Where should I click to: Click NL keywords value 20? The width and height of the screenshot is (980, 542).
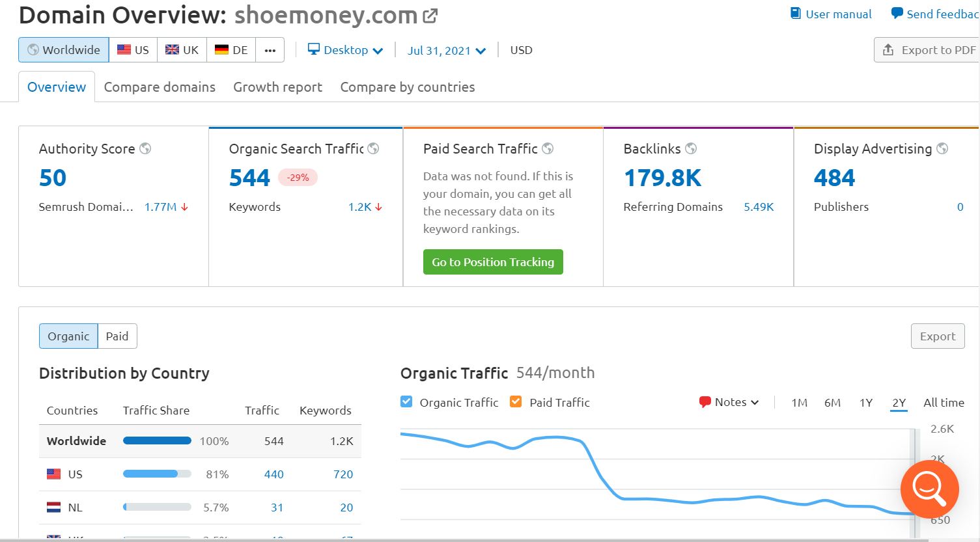346,508
